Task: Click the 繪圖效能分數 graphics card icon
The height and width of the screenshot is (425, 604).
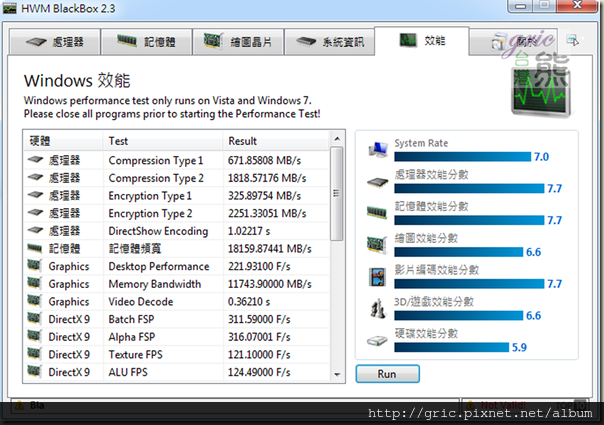Action: [x=377, y=244]
